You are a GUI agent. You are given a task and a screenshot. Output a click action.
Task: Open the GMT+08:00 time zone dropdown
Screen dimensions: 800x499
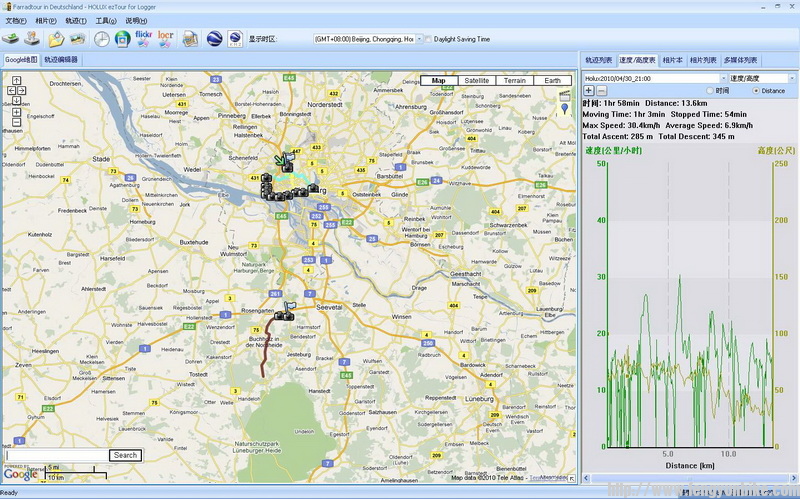(365, 40)
